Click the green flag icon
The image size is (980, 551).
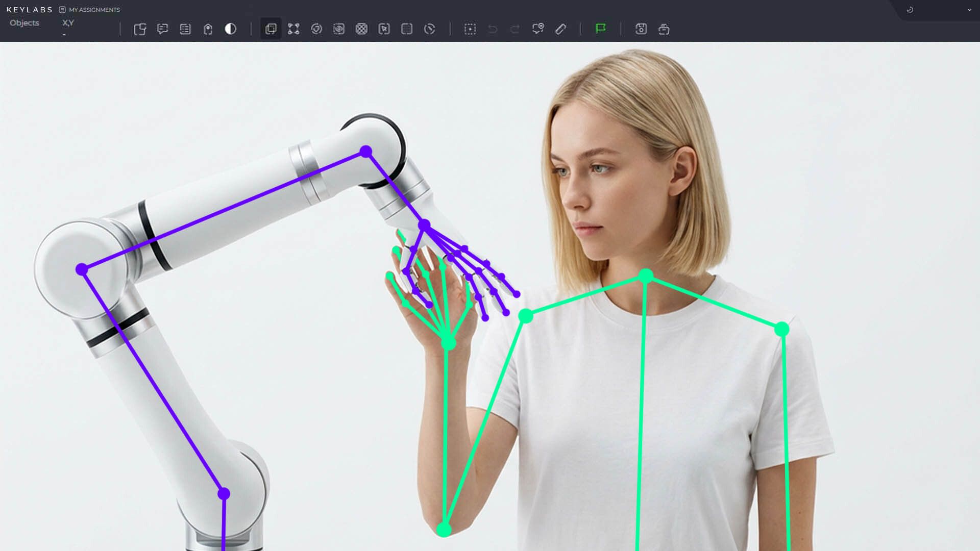coord(601,29)
